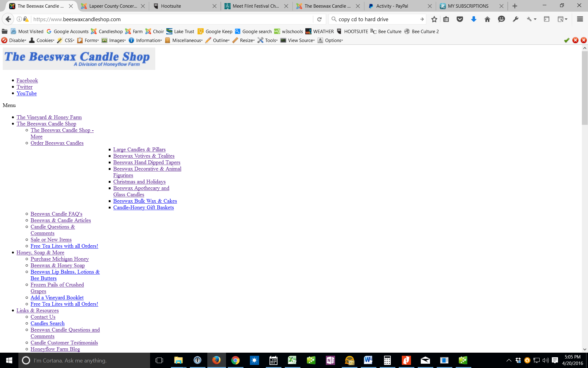The width and height of the screenshot is (588, 368).
Task: Open the Downloads arrow icon
Action: (x=473, y=19)
